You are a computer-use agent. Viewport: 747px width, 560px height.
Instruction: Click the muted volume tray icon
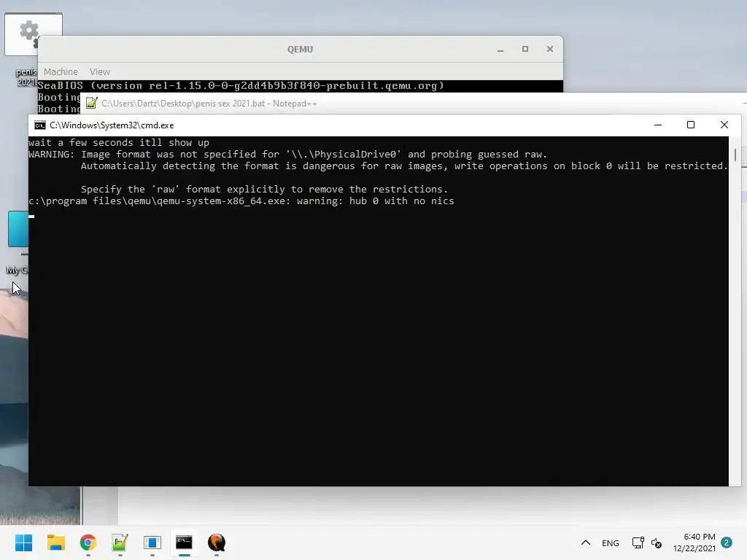[657, 542]
